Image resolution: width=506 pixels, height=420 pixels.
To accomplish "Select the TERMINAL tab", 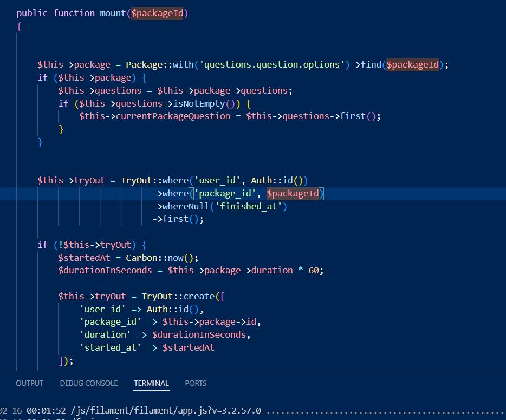I will point(151,383).
